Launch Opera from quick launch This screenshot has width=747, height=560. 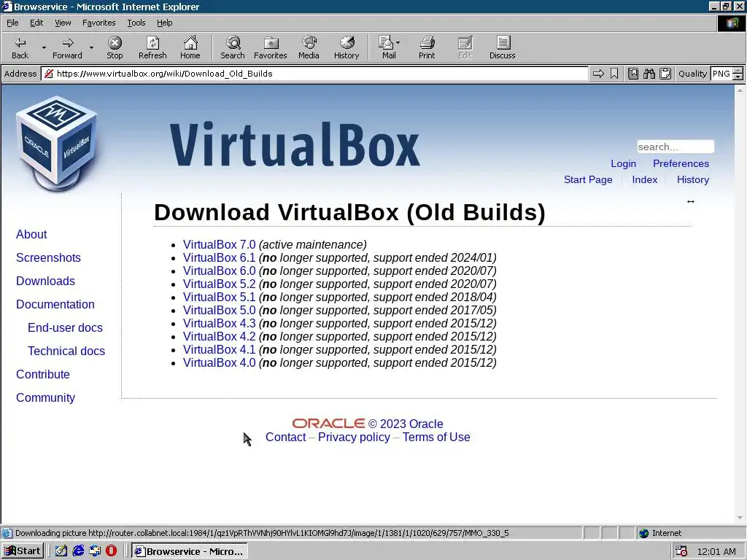coord(111,551)
